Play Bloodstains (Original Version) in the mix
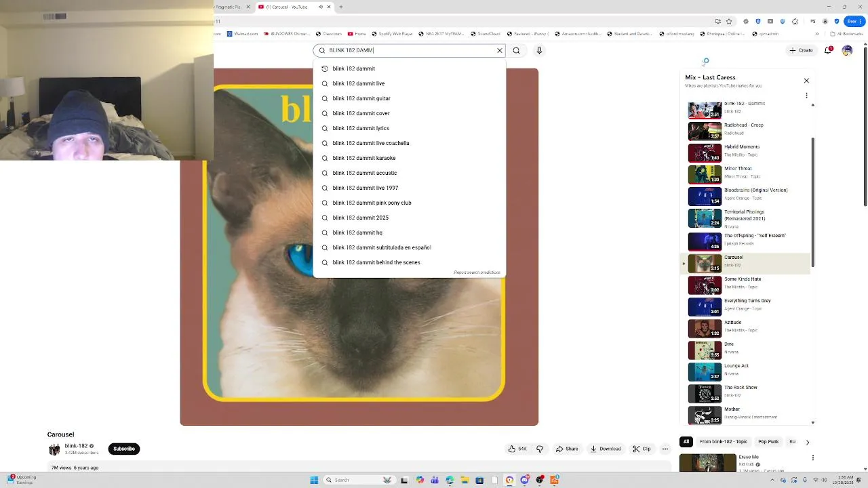This screenshot has width=868, height=488. click(746, 195)
